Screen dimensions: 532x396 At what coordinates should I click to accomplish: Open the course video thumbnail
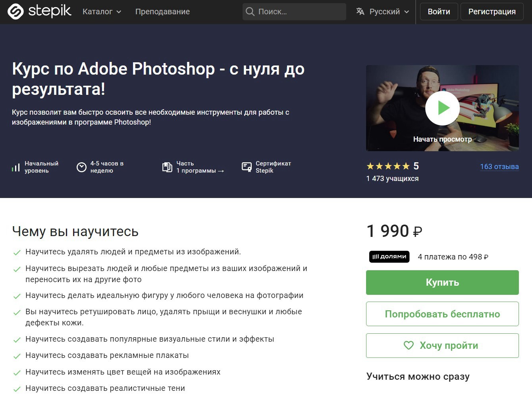442,108
